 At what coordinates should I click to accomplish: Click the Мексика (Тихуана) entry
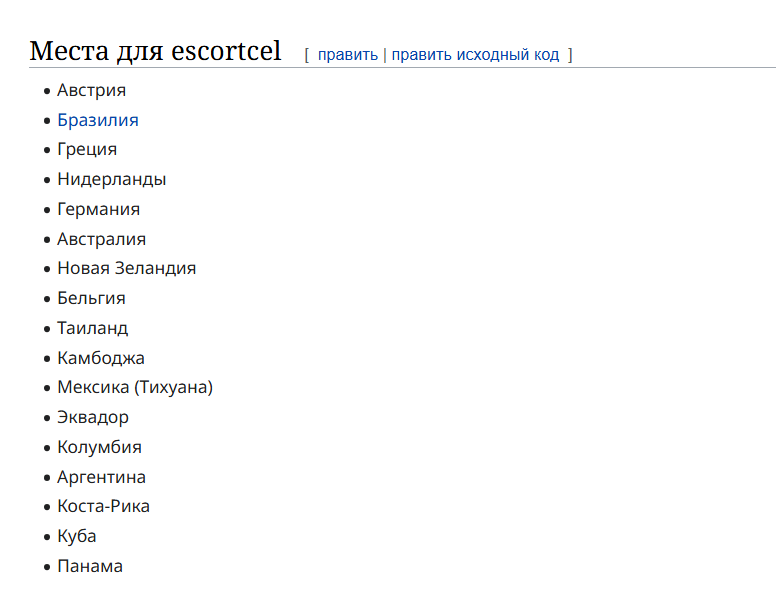point(135,387)
